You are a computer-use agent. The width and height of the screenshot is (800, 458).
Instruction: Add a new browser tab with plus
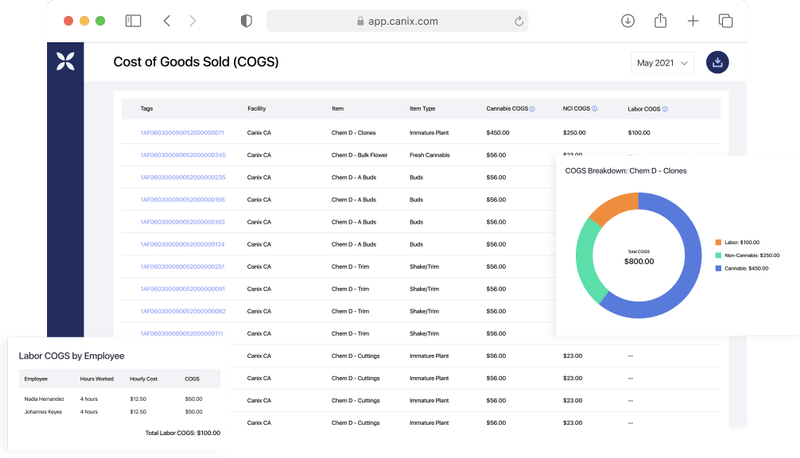pyautogui.click(x=693, y=21)
